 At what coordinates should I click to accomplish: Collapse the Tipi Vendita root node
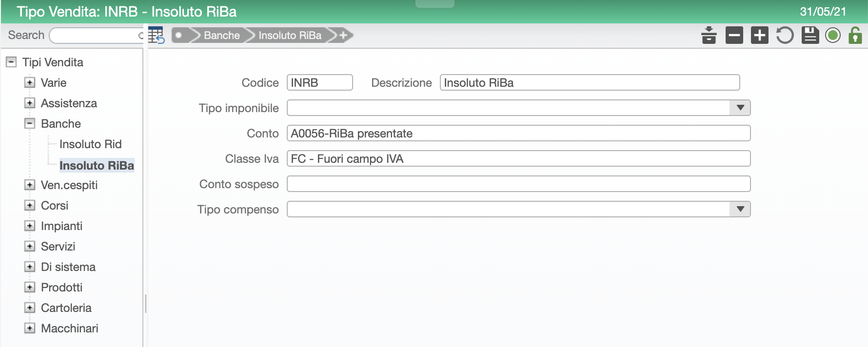pos(11,62)
